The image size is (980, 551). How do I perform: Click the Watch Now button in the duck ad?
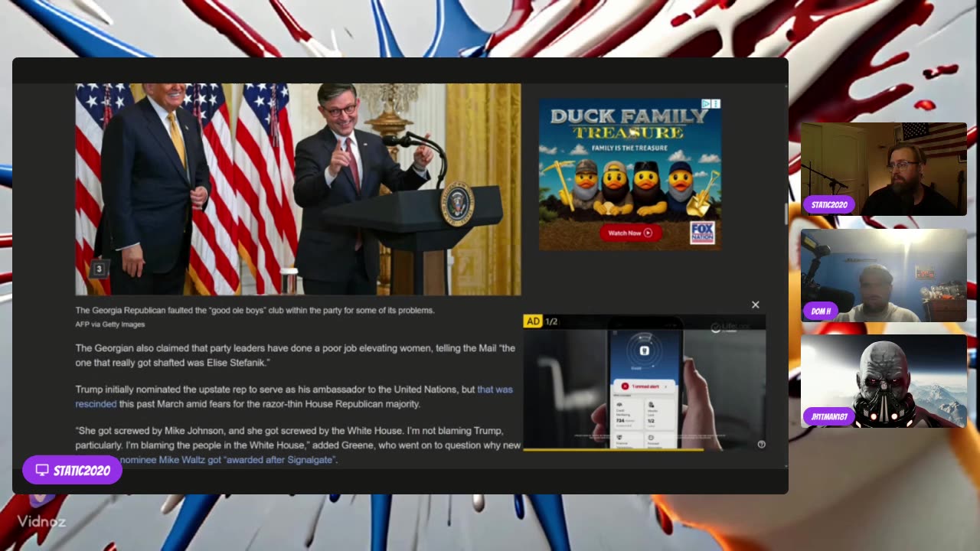(630, 233)
